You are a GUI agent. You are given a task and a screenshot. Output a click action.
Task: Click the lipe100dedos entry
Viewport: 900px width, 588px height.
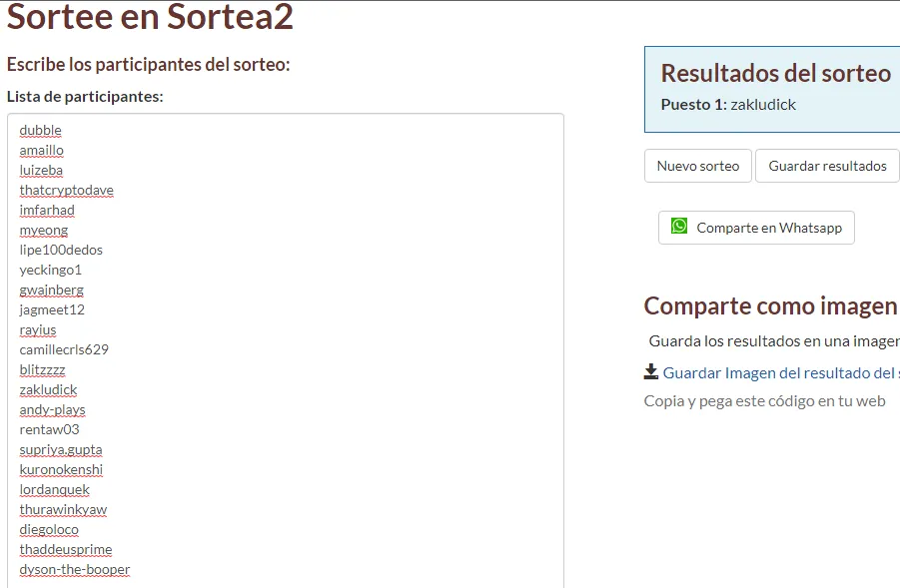pyautogui.click(x=61, y=251)
